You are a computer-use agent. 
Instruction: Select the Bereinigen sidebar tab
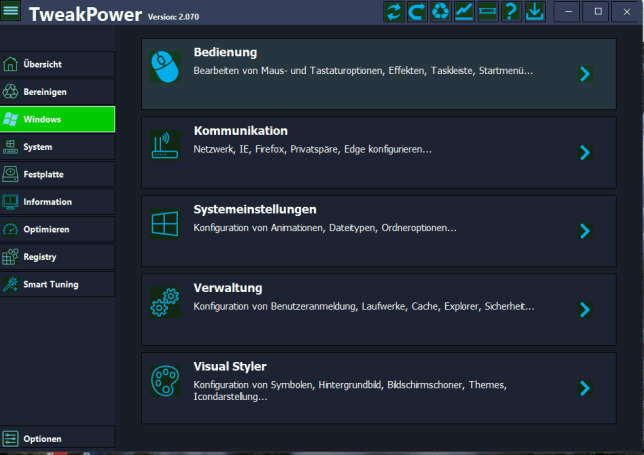coord(57,91)
